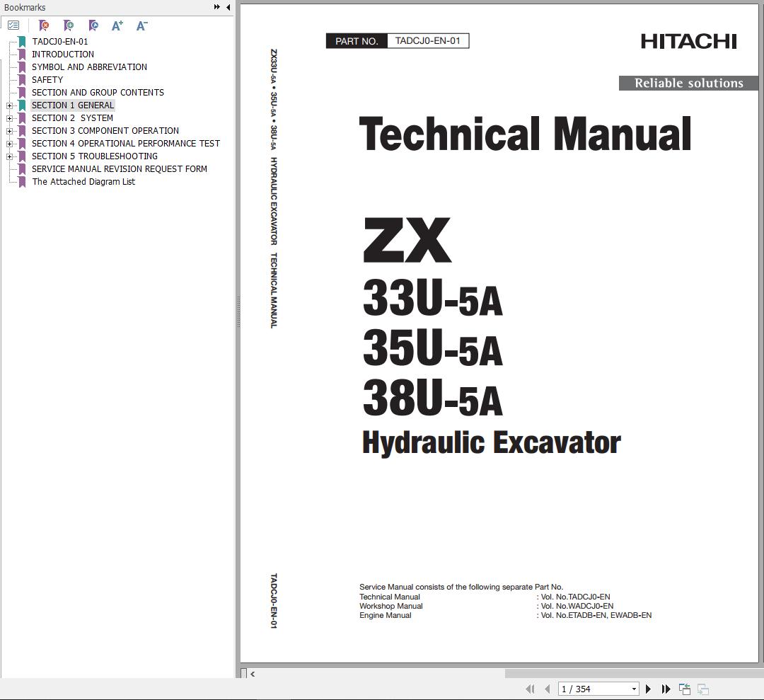Image resolution: width=764 pixels, height=700 pixels.
Task: Open the INTRODUCTION bookmark
Action: point(63,54)
